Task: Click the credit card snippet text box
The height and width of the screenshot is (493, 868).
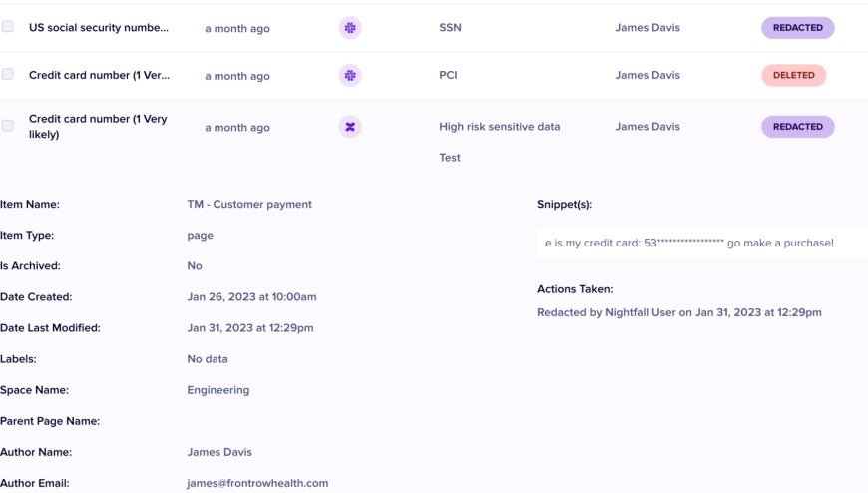Action: click(698, 243)
